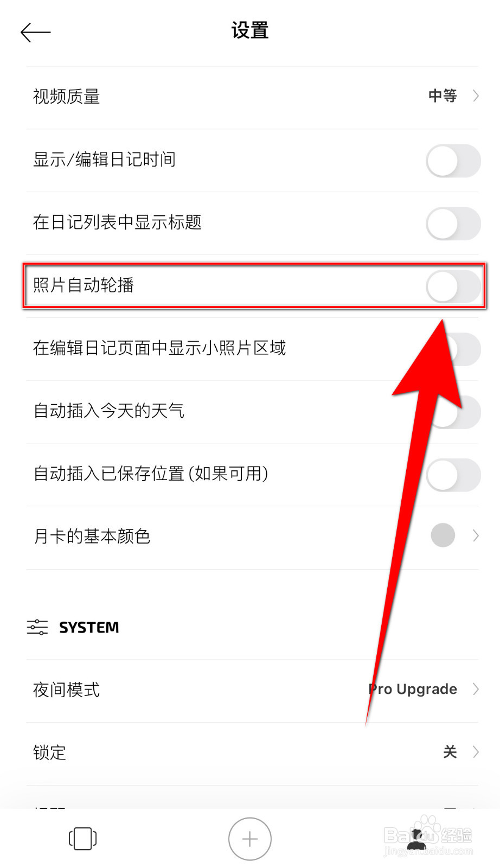Select the 视频质量 row label

[67, 97]
